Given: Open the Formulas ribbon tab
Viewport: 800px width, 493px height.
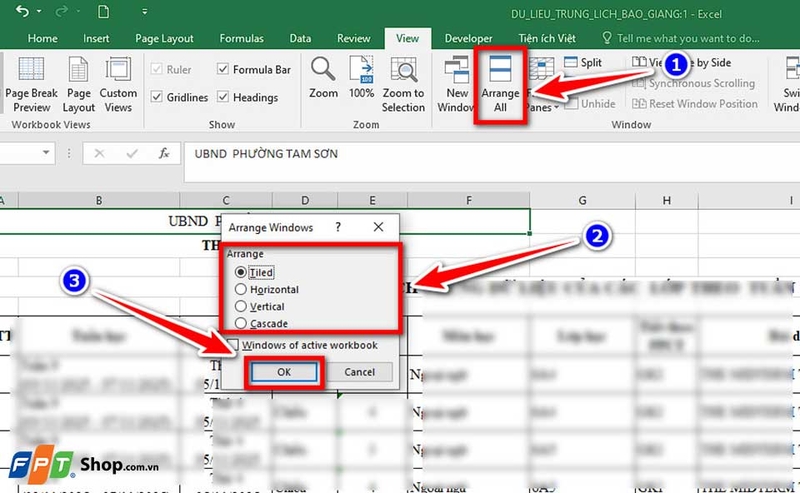Looking at the screenshot, I should (241, 38).
